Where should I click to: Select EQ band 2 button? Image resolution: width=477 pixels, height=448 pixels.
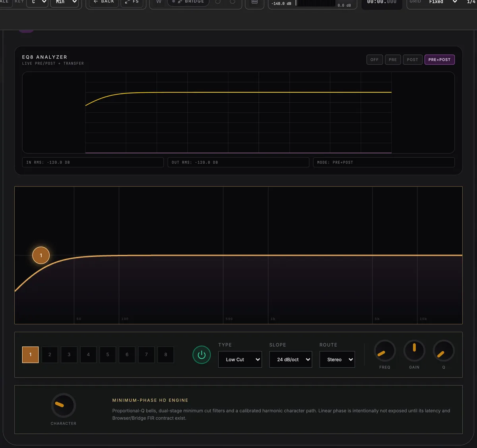coord(50,355)
